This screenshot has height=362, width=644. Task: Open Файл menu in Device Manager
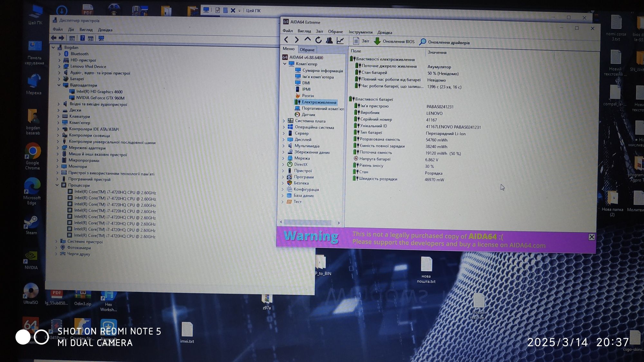pos(58,29)
